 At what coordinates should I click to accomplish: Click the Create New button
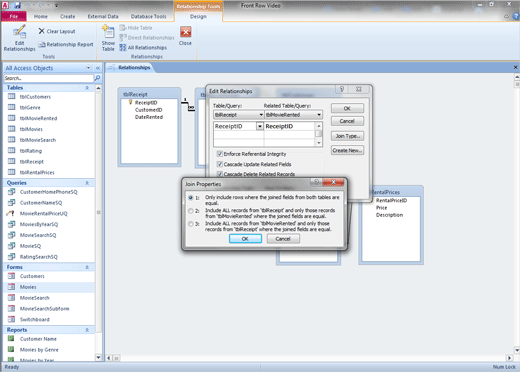tap(347, 150)
